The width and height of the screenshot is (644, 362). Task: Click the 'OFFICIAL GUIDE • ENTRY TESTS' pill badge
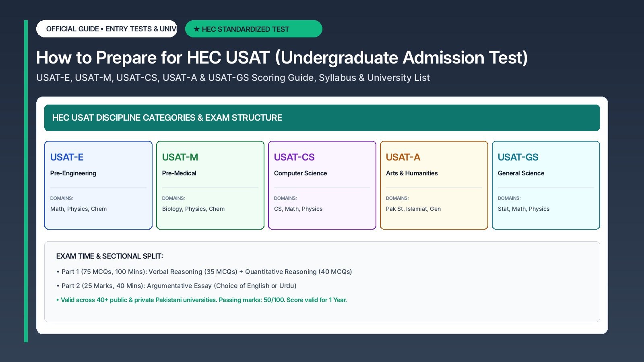point(107,29)
